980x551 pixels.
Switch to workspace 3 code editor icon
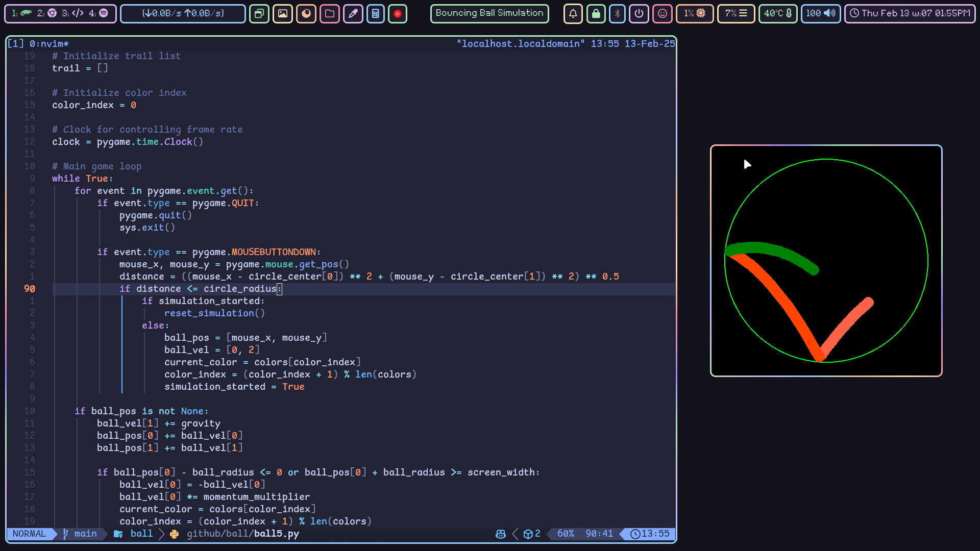tap(73, 13)
